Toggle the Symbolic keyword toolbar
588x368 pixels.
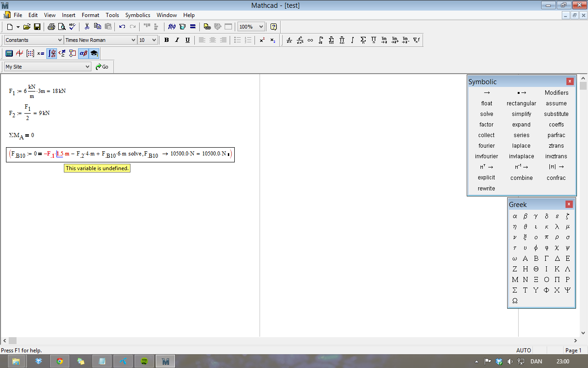tap(94, 53)
